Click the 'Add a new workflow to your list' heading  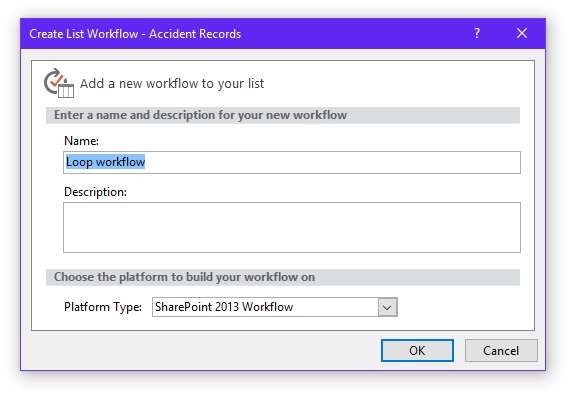pos(172,83)
